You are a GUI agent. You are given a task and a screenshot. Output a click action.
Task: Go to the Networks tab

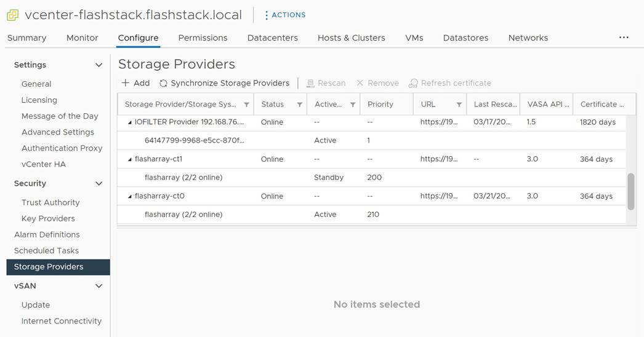click(528, 38)
